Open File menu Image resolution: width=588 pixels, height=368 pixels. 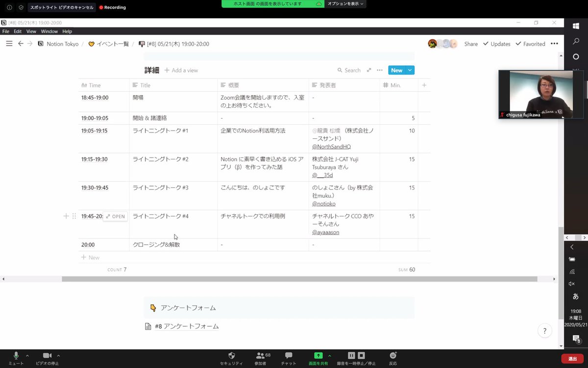pos(7,31)
